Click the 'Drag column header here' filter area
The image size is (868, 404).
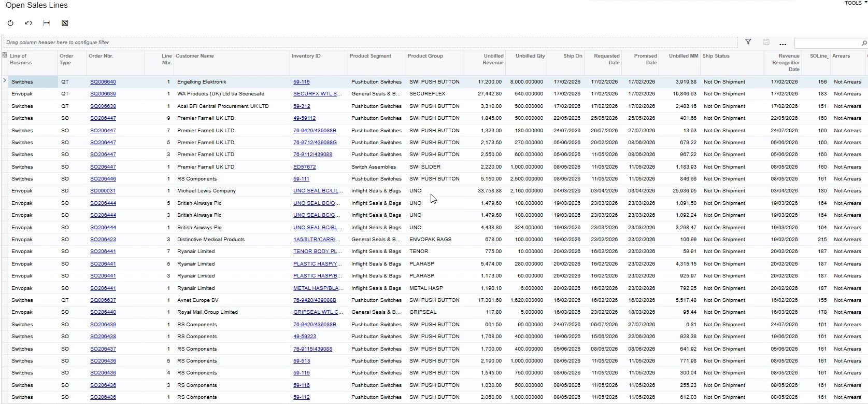(x=370, y=43)
